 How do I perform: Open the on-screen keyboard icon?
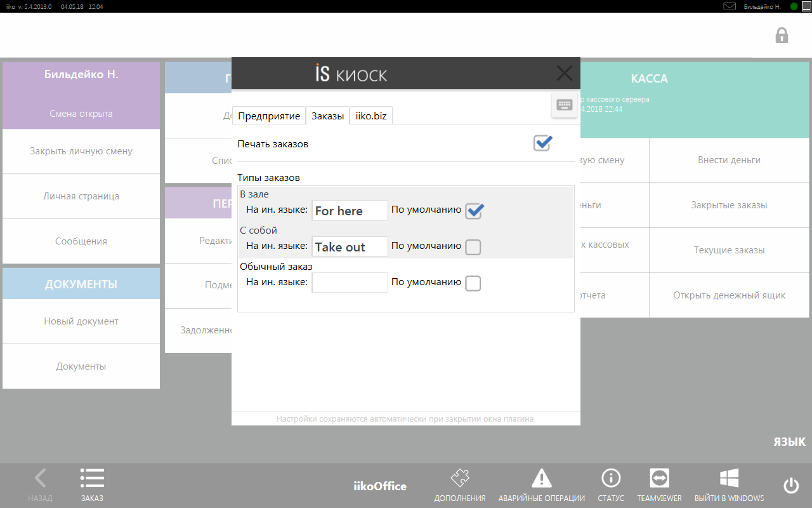pyautogui.click(x=565, y=105)
